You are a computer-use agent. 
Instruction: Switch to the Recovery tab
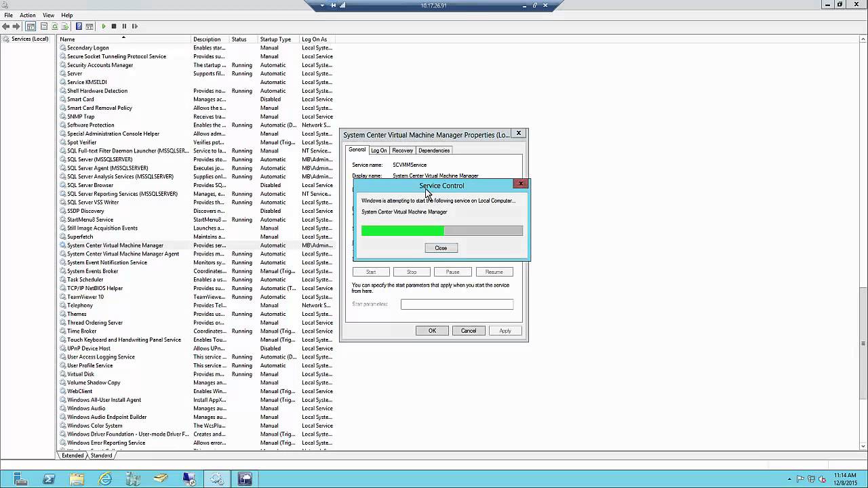click(x=402, y=150)
